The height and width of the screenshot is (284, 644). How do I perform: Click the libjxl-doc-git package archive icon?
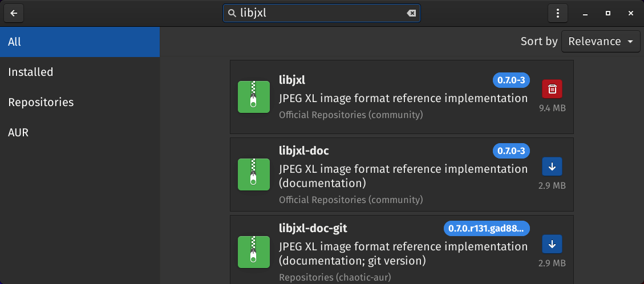tap(254, 252)
